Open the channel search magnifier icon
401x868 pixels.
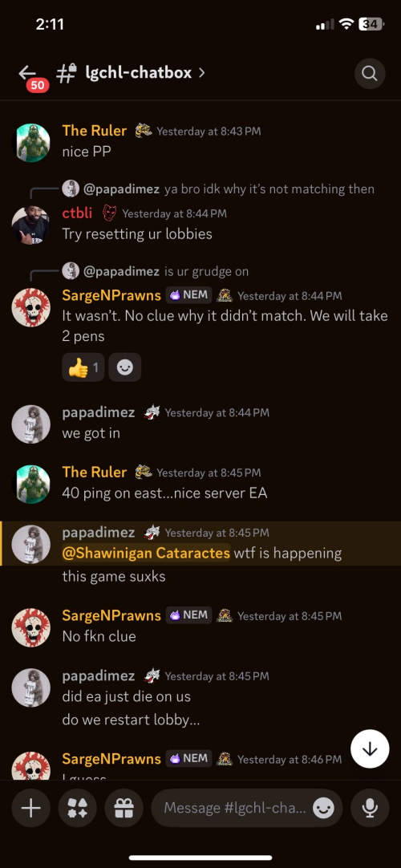tap(370, 73)
